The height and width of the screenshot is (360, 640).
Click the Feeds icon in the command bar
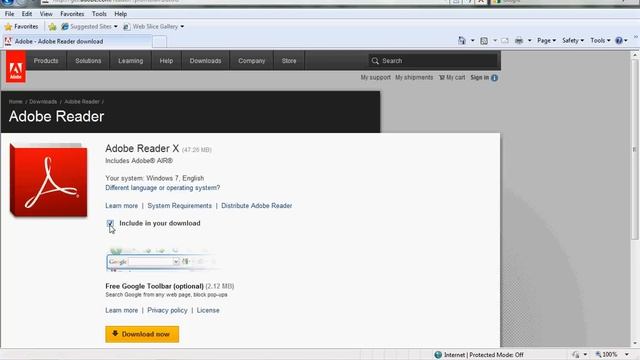click(x=484, y=40)
